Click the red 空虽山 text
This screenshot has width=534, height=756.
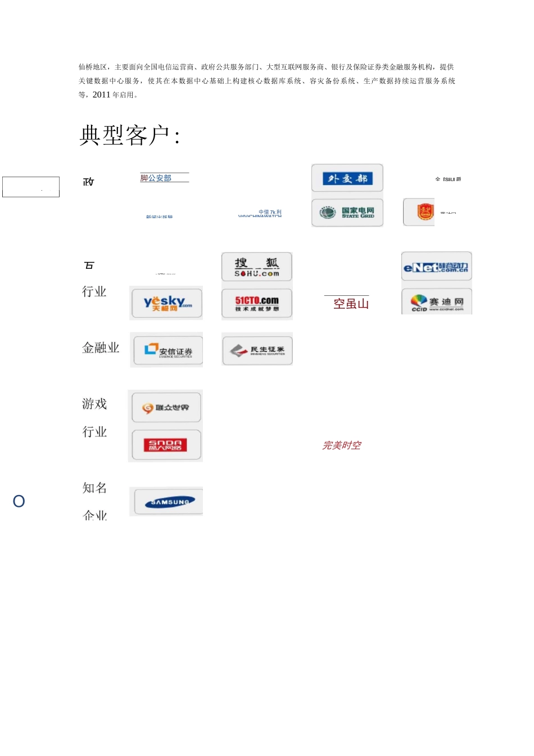[351, 304]
